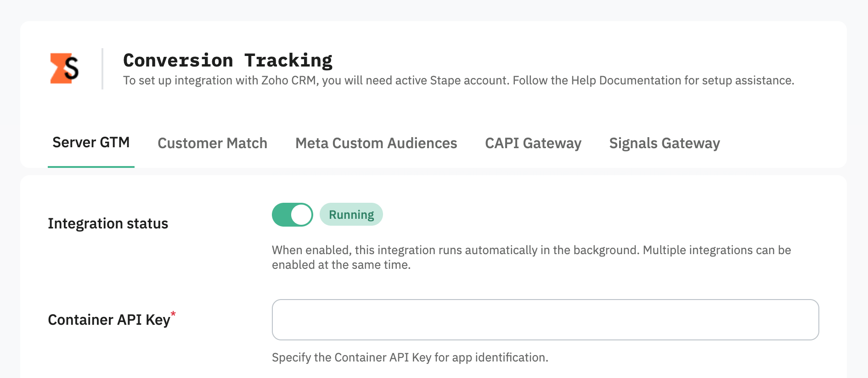Click the Specify the Container API Key hint
This screenshot has width=868, height=378.
410,357
